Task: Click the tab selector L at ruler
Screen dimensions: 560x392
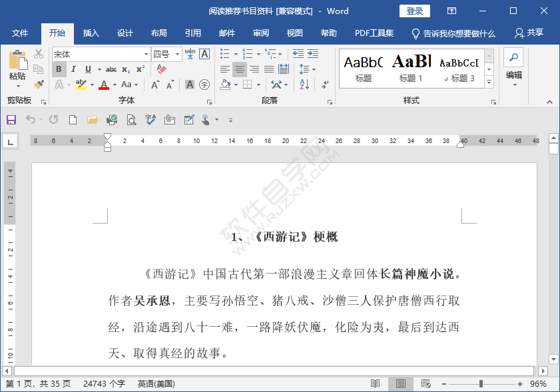Action: (11, 142)
